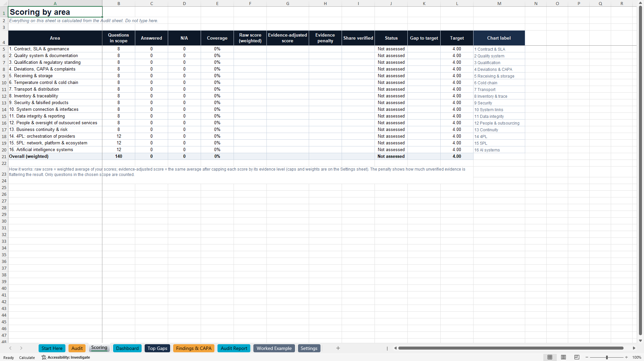Click the vertical scrollbar thumb

pyautogui.click(x=640, y=171)
